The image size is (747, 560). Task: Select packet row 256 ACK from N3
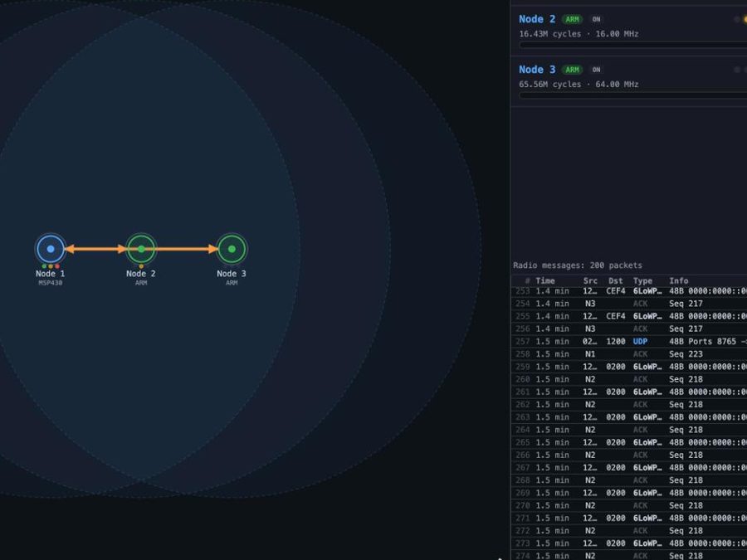[x=629, y=329]
